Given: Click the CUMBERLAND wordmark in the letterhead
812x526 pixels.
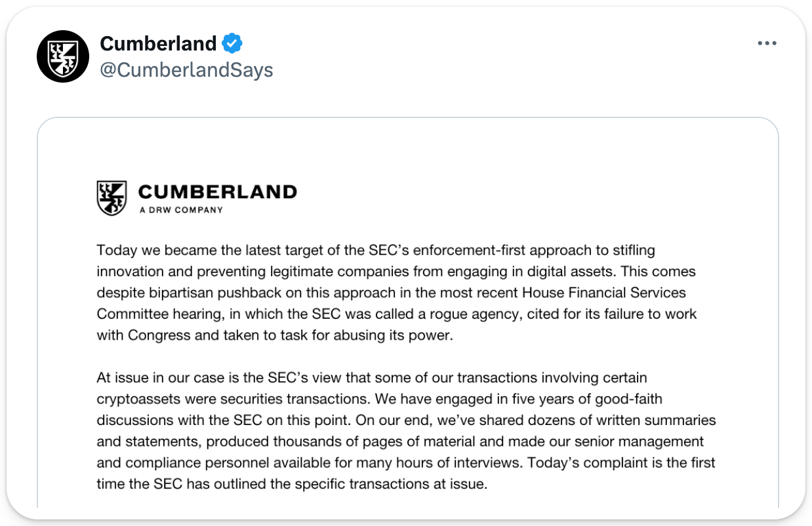Looking at the screenshot, I should coord(218,192).
